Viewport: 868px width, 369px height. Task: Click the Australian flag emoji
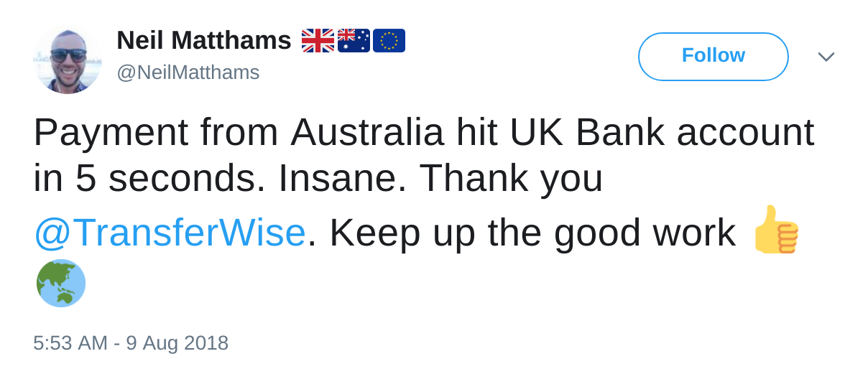coord(354,40)
